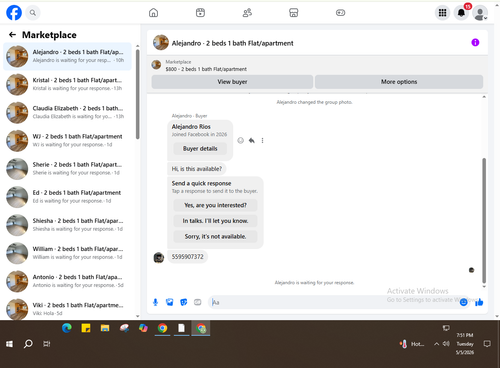The height and width of the screenshot is (368, 500).
Task: Open Shiesha conversation in list
Action: (68, 225)
